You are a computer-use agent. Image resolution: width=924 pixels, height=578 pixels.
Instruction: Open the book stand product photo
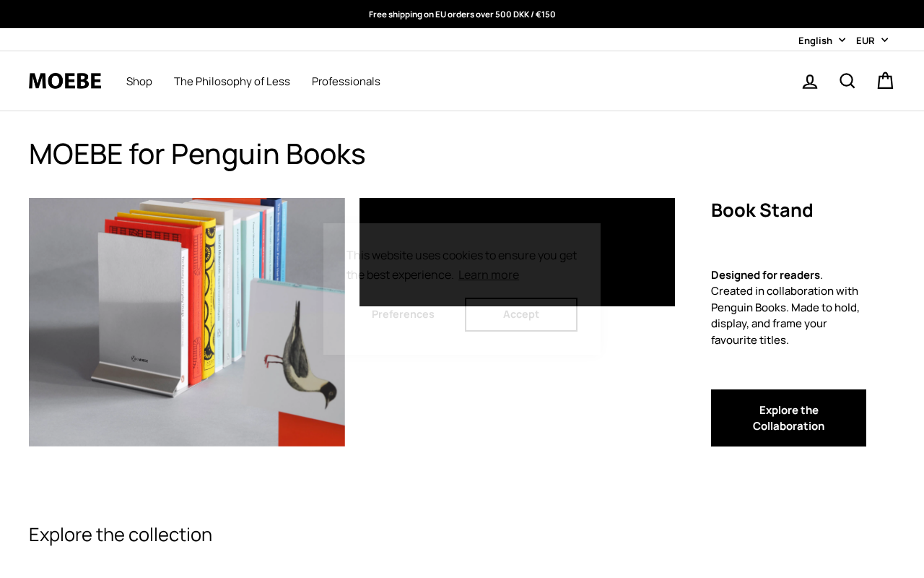click(187, 322)
